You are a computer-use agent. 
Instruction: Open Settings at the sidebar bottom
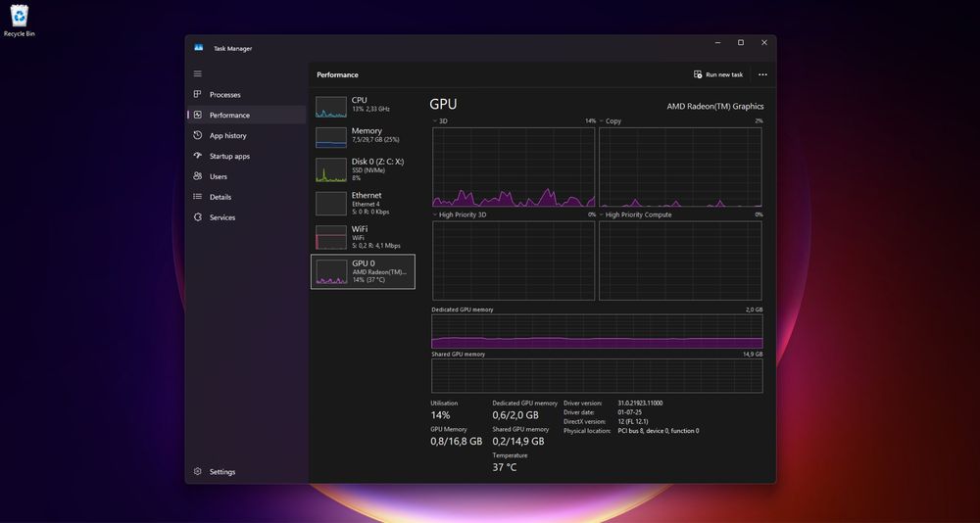[x=246, y=471]
